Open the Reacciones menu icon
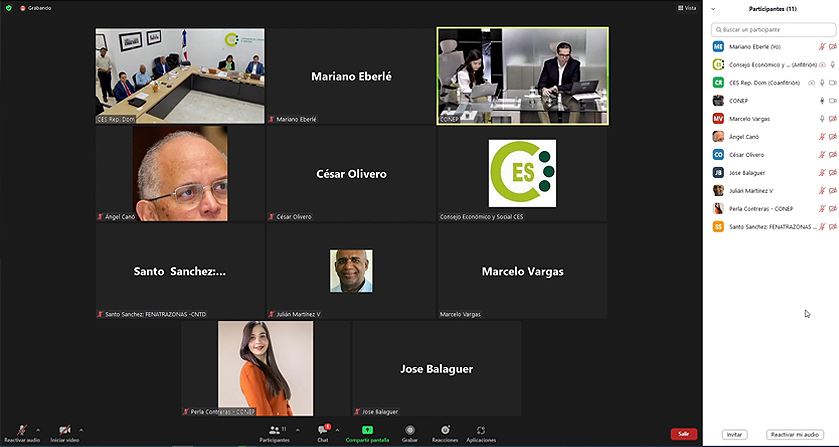839x447 pixels. click(x=445, y=430)
